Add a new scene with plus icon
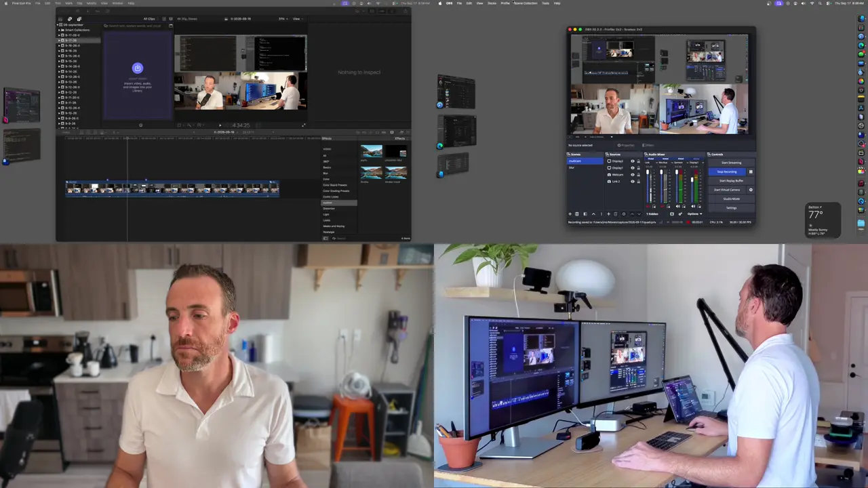 [x=570, y=214]
